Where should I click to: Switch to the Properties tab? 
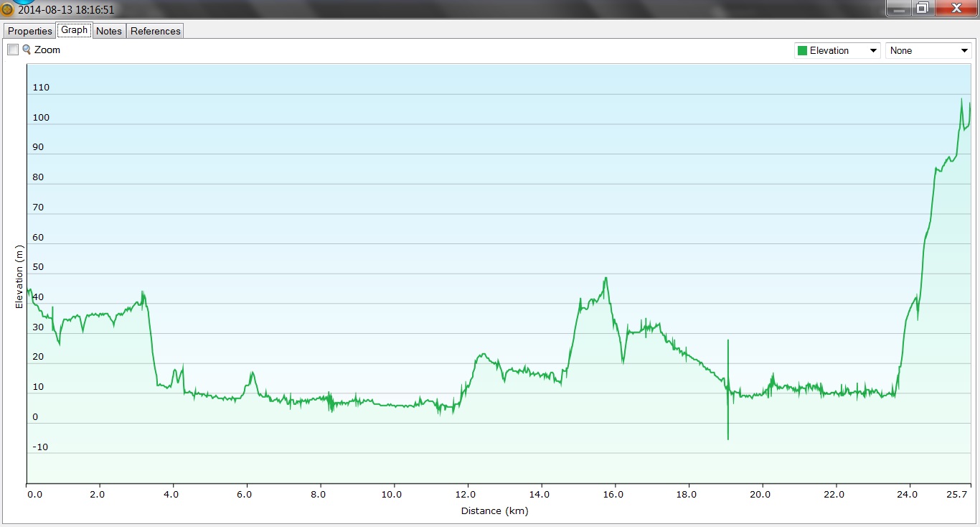point(30,31)
